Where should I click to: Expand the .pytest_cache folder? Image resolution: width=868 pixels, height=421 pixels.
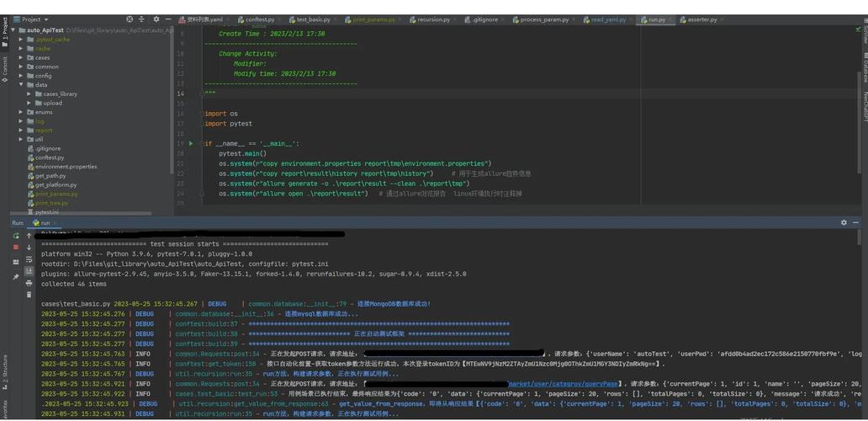21,40
